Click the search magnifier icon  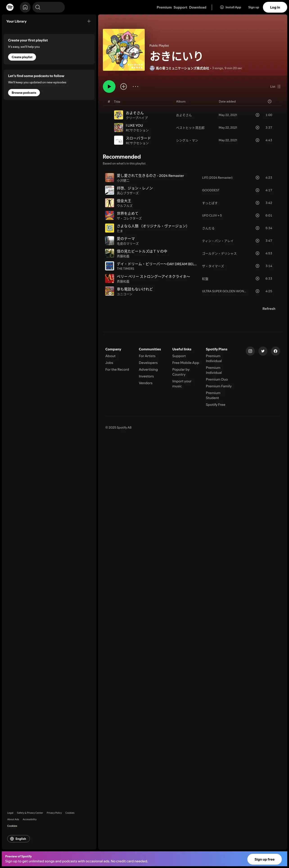click(38, 7)
